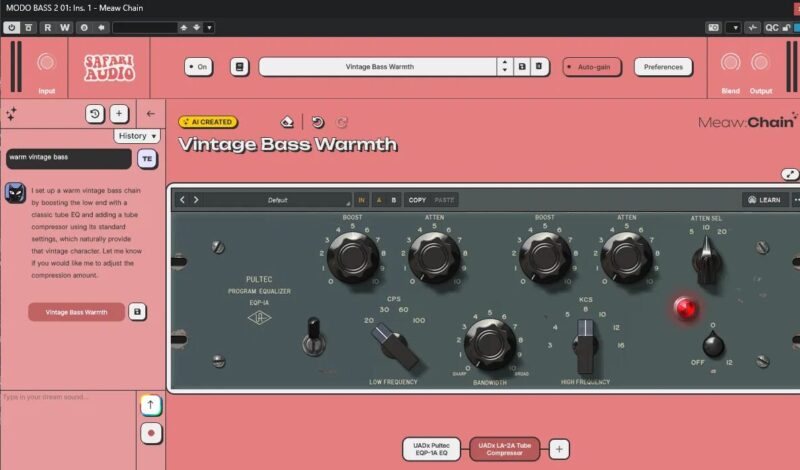Image resolution: width=800 pixels, height=470 pixels.
Task: Open the Vintage Bass Warmth preset selector
Action: [378, 67]
